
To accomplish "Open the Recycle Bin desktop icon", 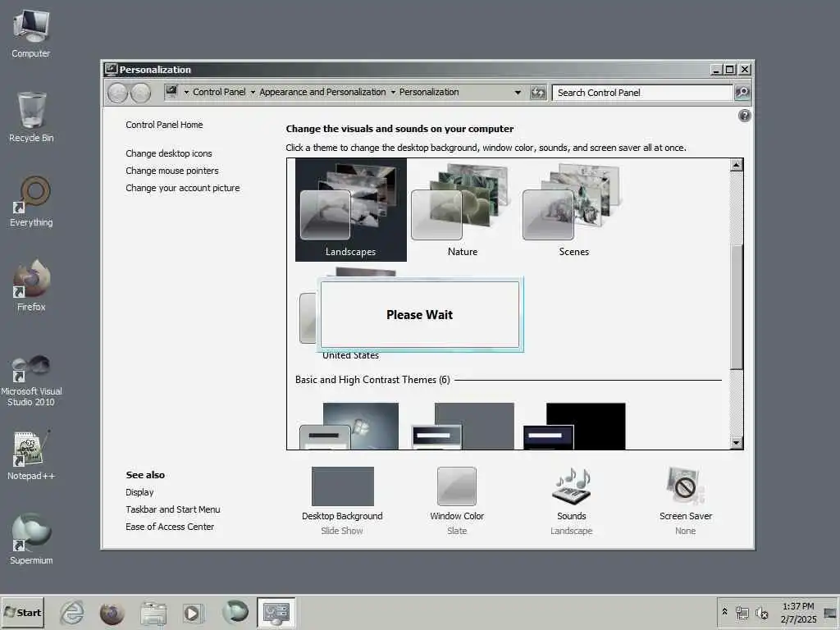I will pos(31,116).
